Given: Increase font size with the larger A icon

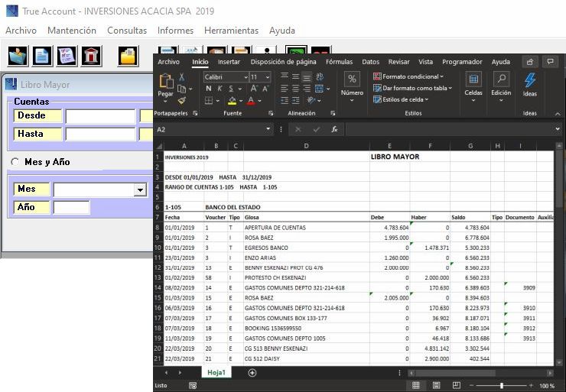Looking at the screenshot, I should [254, 89].
